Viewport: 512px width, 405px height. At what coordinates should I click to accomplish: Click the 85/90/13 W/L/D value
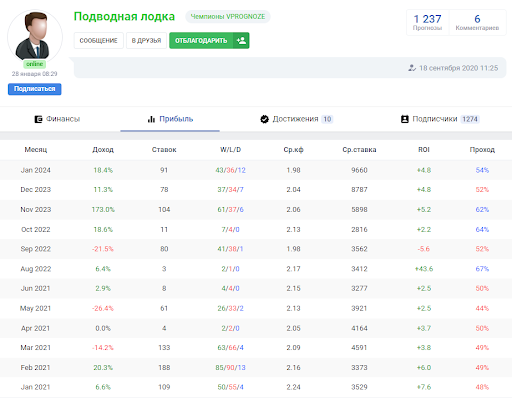(230, 368)
